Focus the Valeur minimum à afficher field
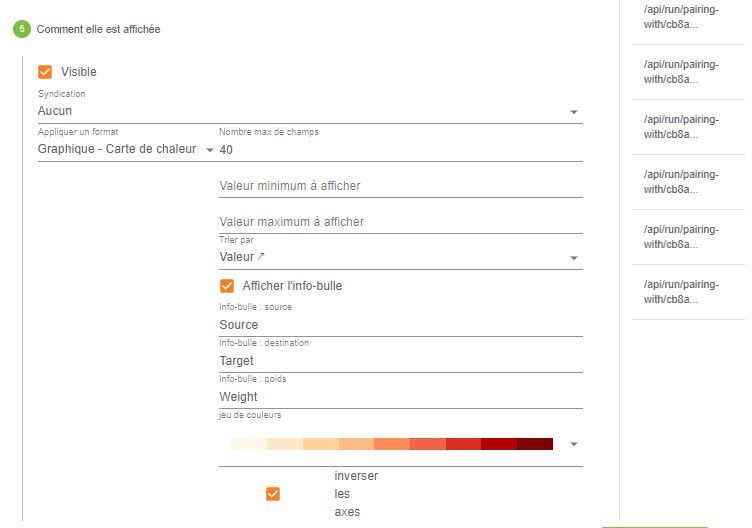This screenshot has width=752, height=528. [x=400, y=186]
